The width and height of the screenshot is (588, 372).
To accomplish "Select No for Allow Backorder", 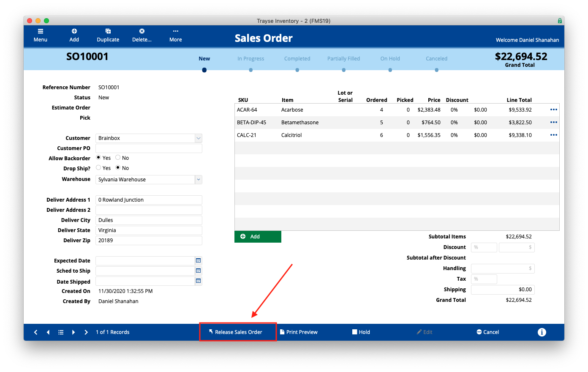I will pyautogui.click(x=118, y=158).
